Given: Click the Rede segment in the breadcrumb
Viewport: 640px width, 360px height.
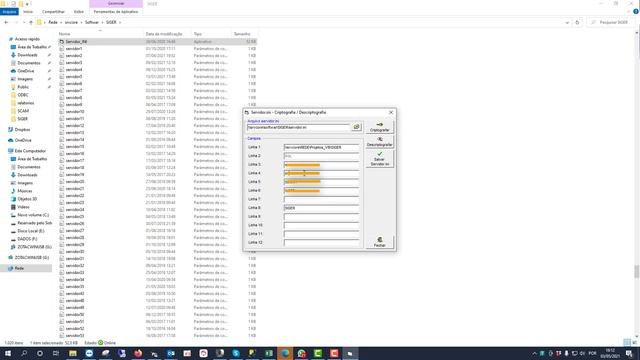Looking at the screenshot, I should pyautogui.click(x=53, y=22).
